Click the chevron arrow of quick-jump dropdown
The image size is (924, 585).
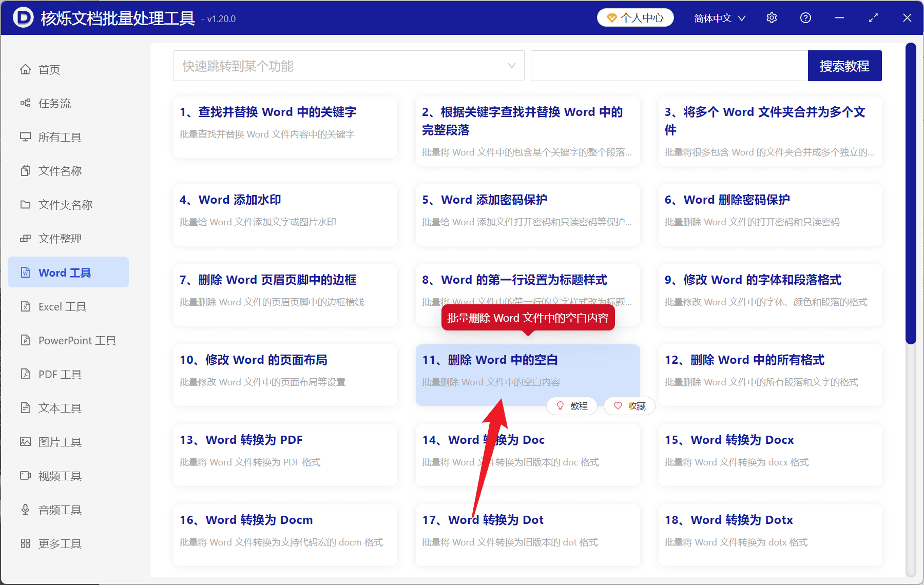click(x=511, y=66)
